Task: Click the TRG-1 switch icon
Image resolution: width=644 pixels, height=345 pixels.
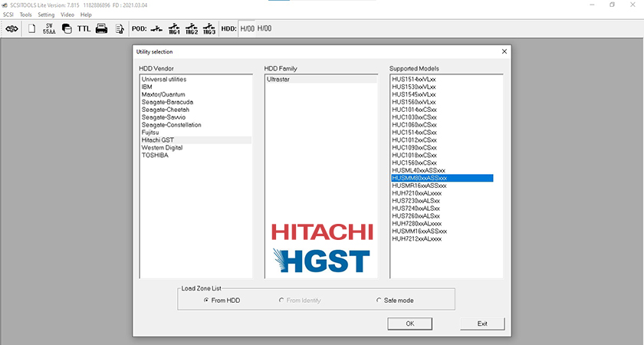Action: (x=174, y=29)
